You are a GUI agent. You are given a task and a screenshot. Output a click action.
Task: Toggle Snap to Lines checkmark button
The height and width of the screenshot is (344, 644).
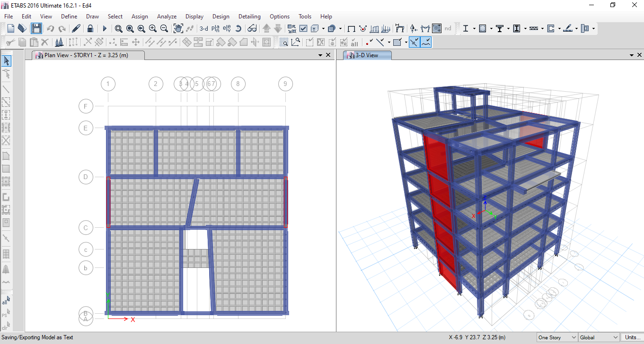380,42
